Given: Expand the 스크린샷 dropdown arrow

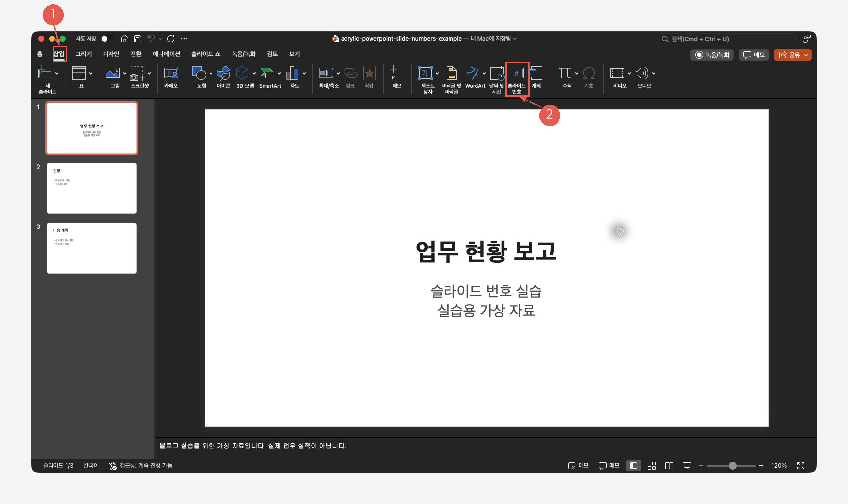Looking at the screenshot, I should pos(149,73).
